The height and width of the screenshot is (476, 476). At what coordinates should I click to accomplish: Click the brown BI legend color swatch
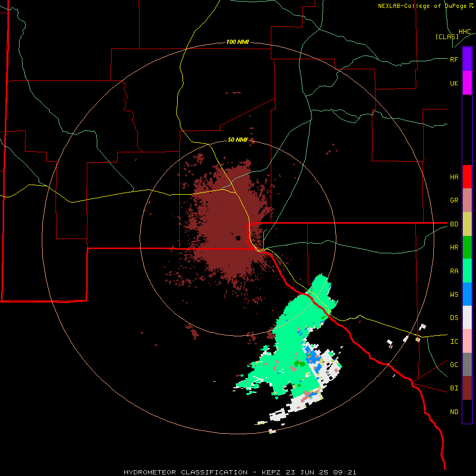[467, 388]
